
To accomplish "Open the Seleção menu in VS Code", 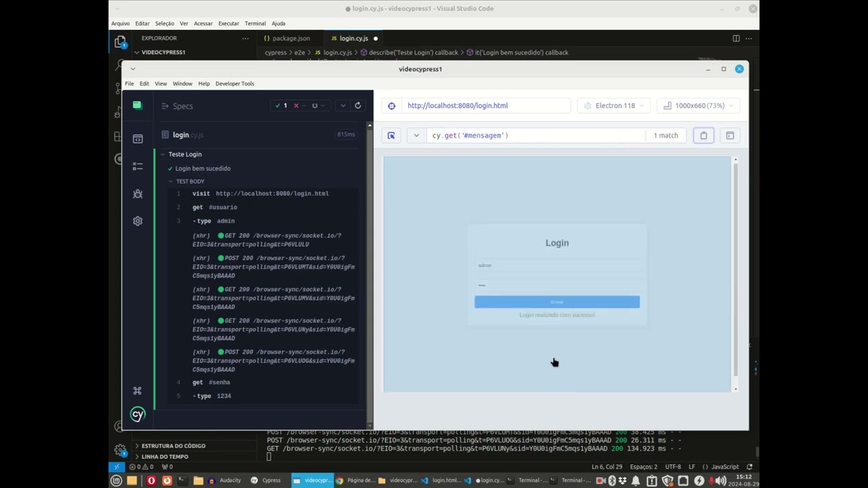I will tap(165, 23).
